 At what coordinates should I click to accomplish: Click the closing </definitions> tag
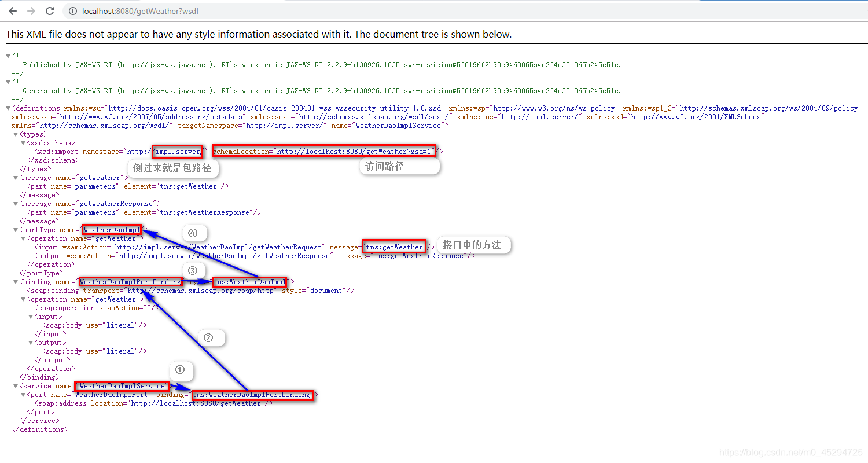point(39,429)
